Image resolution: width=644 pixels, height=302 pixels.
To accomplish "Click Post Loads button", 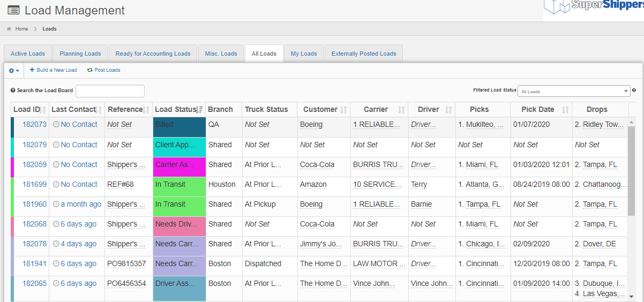I will (103, 70).
